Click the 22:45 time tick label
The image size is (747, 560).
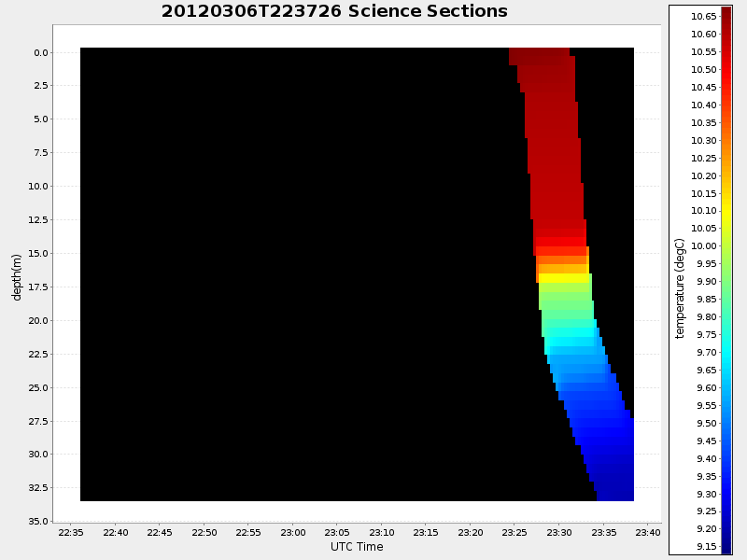160,532
